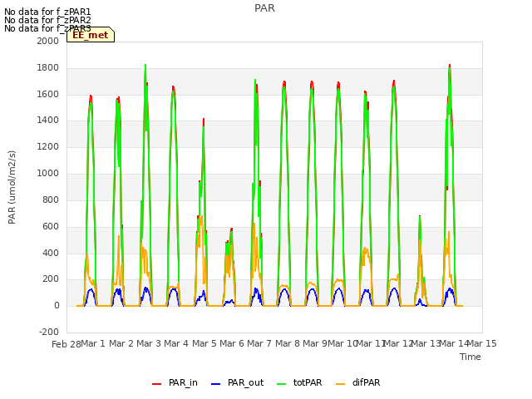The image size is (532, 399).
Task: Click the 400 y-axis tick label
Action: (x=51, y=253)
